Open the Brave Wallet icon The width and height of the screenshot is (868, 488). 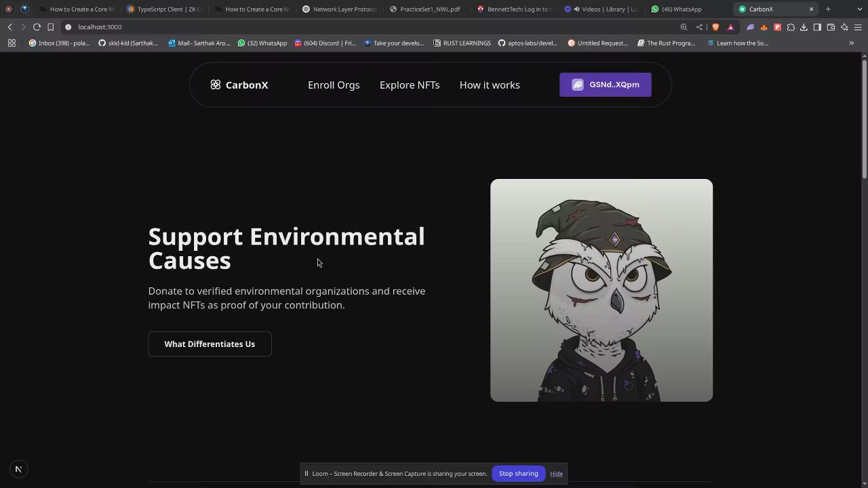pyautogui.click(x=831, y=27)
